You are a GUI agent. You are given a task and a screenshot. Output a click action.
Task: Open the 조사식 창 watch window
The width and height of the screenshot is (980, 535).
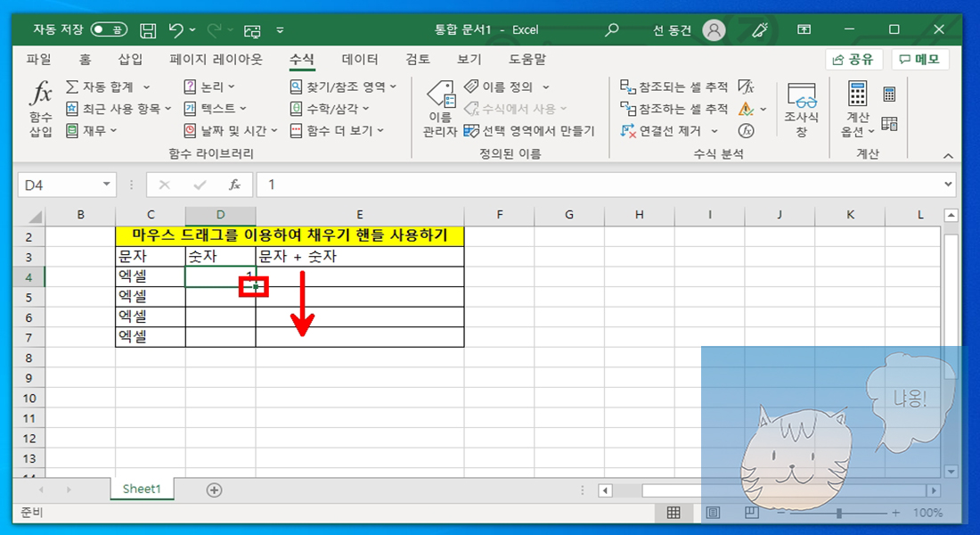[x=801, y=109]
